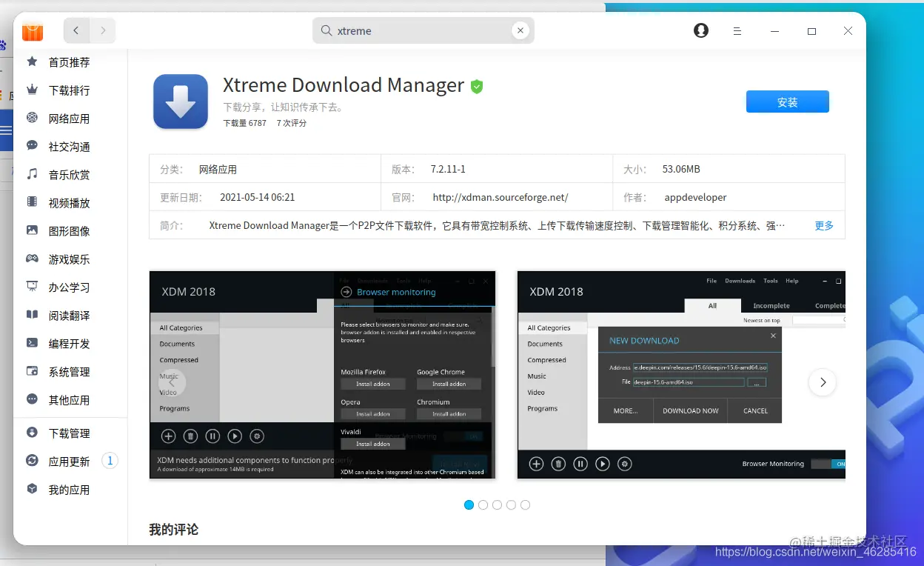Select the first carousel page dot
Image resolution: width=924 pixels, height=566 pixels.
[469, 505]
